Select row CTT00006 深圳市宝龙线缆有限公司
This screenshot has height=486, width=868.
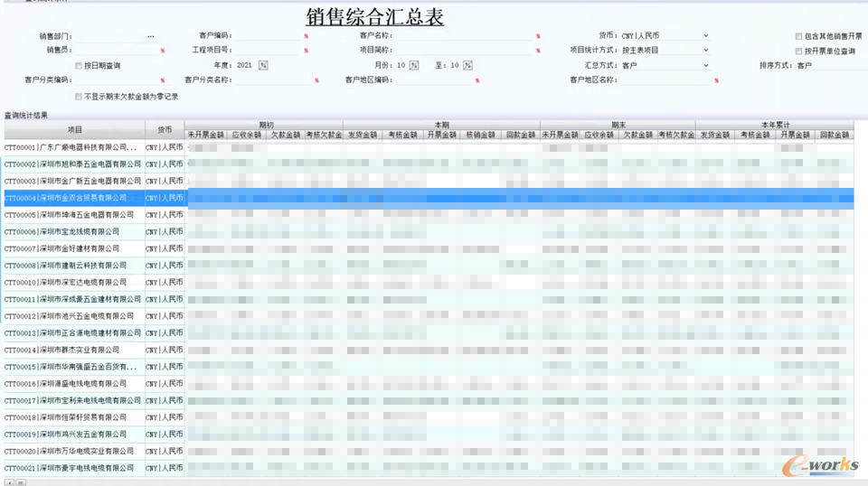point(429,231)
